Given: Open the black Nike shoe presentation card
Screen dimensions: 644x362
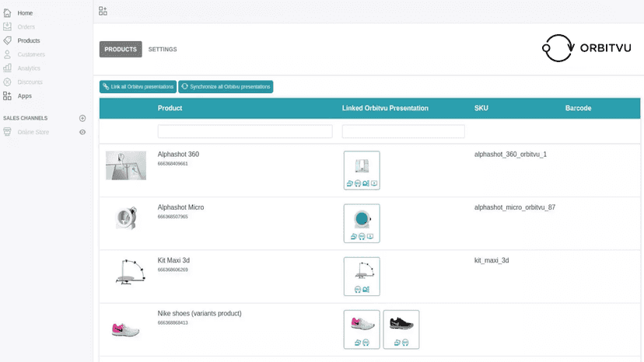Looking at the screenshot, I should click(401, 329).
